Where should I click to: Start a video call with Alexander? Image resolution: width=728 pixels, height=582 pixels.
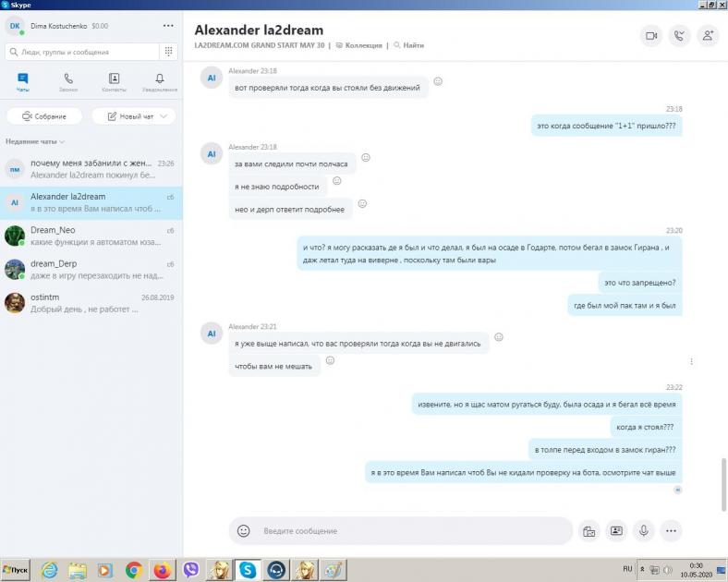pos(651,36)
